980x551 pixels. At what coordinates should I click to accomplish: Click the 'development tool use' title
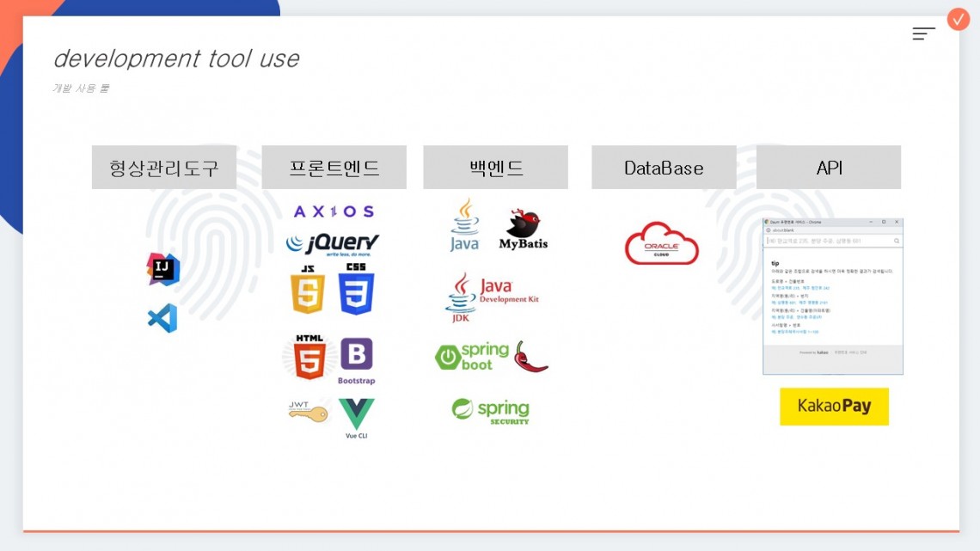click(x=176, y=58)
